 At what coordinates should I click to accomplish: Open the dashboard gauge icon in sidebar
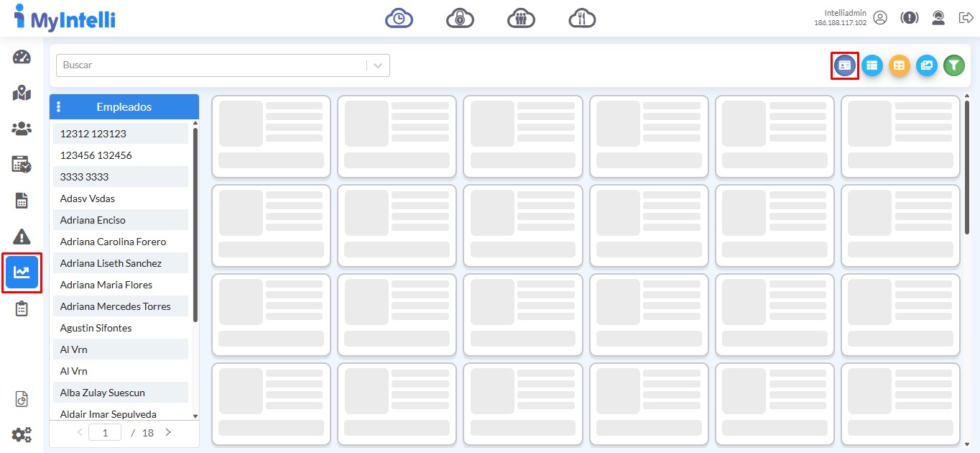click(22, 58)
